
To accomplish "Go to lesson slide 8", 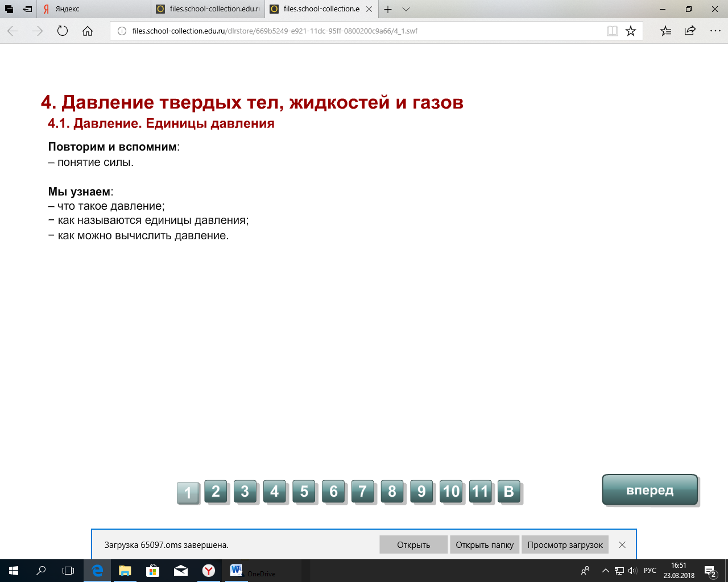I will 392,491.
